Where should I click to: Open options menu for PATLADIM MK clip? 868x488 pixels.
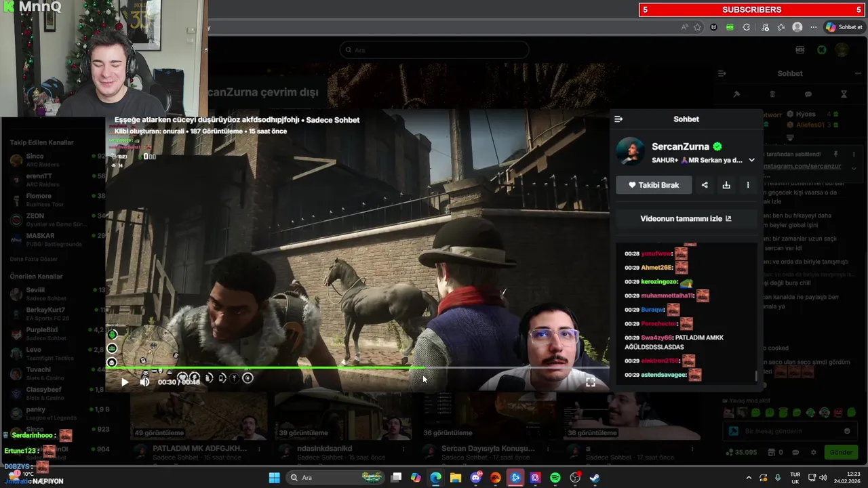click(x=260, y=449)
